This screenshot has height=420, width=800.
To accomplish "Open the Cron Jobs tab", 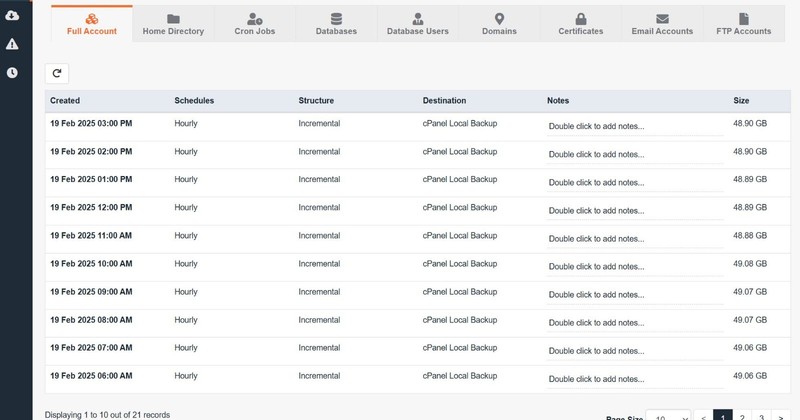I will (x=255, y=24).
